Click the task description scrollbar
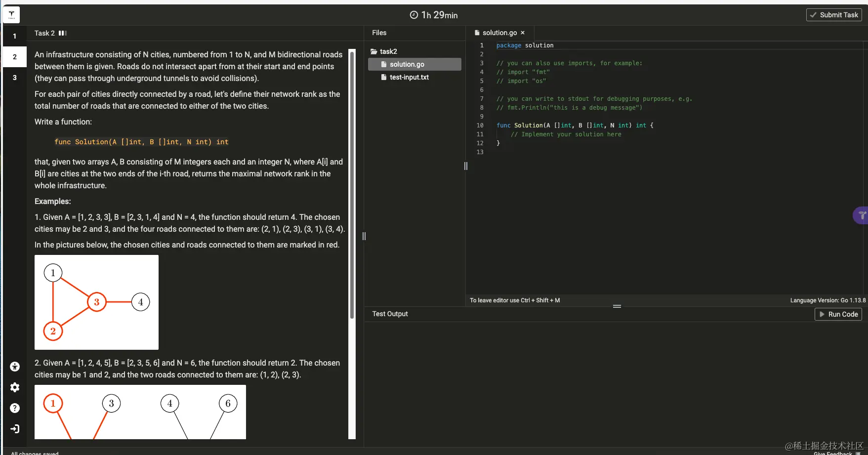 click(x=352, y=185)
